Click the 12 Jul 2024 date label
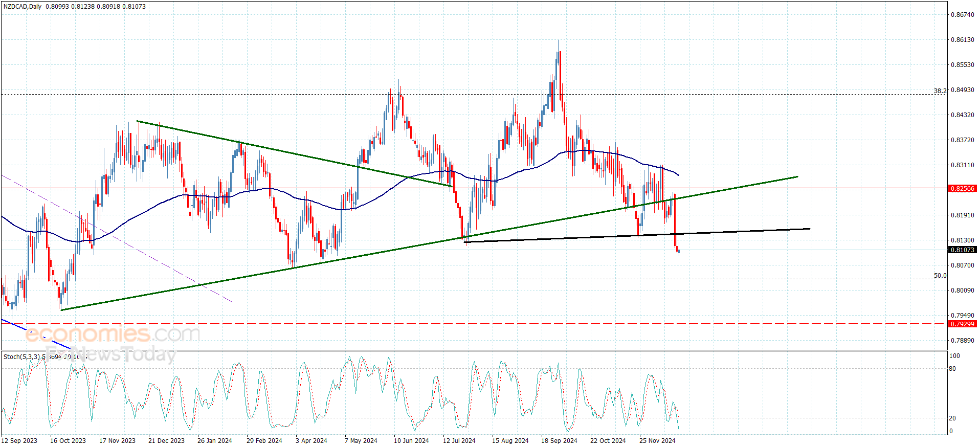This screenshot has height=447, width=980. coord(459,440)
